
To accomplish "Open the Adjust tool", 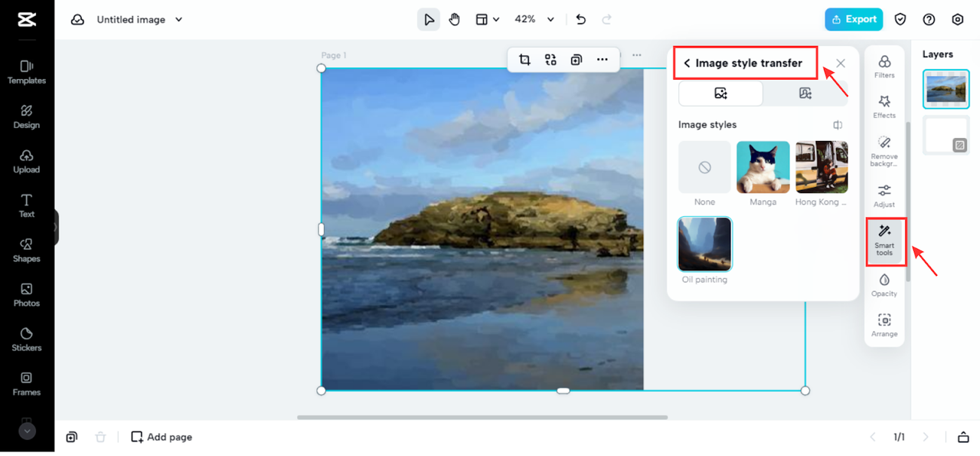I will 884,196.
